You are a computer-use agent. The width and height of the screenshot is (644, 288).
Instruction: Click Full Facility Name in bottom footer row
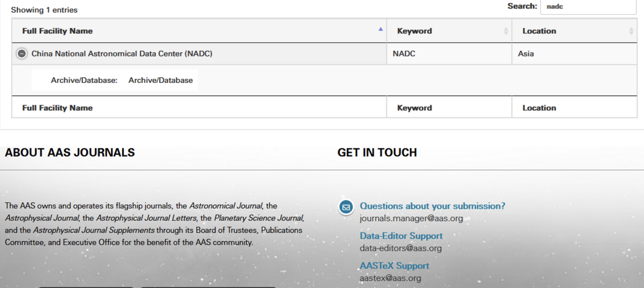coord(57,108)
